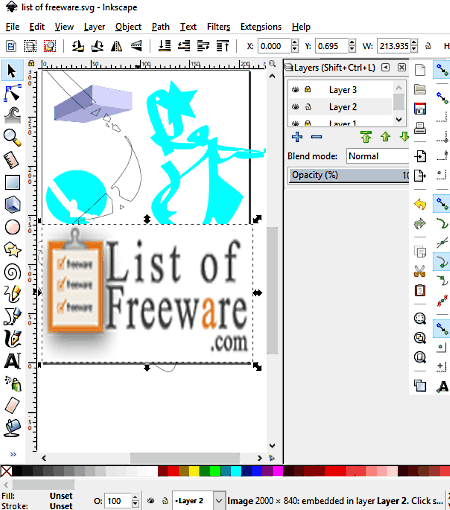This screenshot has height=510, width=450.
Task: Click Flip horizontally icon
Action: [x=117, y=46]
